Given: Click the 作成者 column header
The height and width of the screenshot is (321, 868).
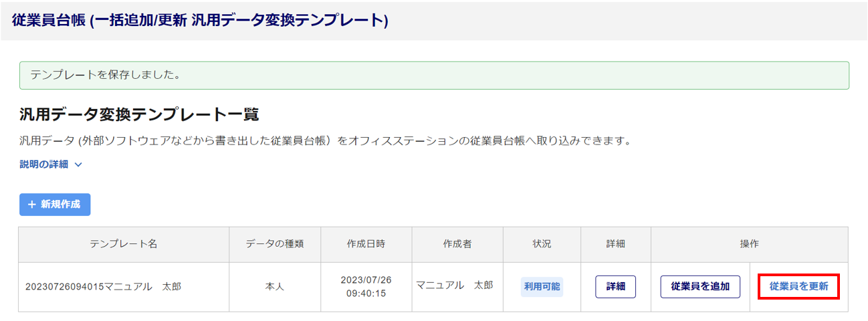Looking at the screenshot, I should 457,244.
